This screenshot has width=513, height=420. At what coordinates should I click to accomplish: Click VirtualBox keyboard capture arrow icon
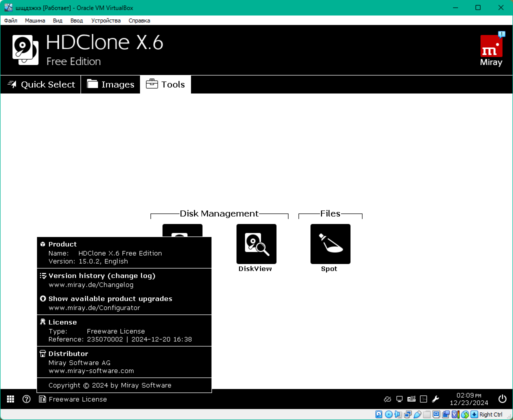(x=474, y=414)
